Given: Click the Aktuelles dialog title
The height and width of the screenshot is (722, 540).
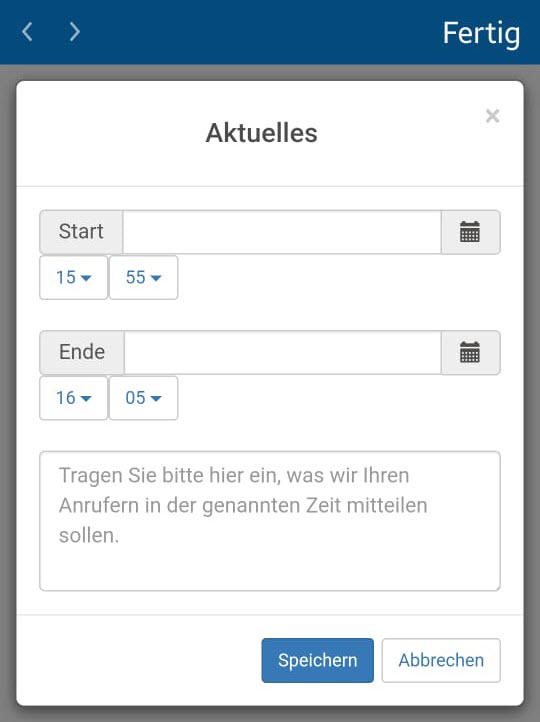Looking at the screenshot, I should [261, 133].
